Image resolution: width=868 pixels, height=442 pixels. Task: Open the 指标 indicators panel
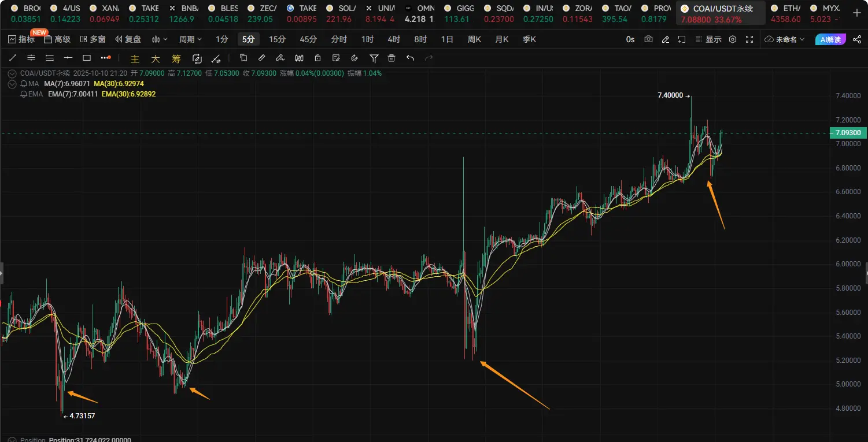21,39
